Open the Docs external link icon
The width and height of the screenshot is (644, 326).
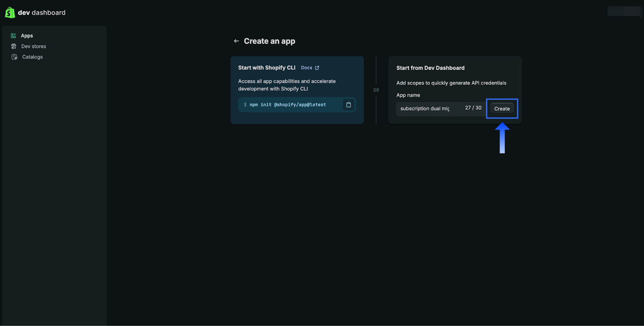pyautogui.click(x=317, y=68)
